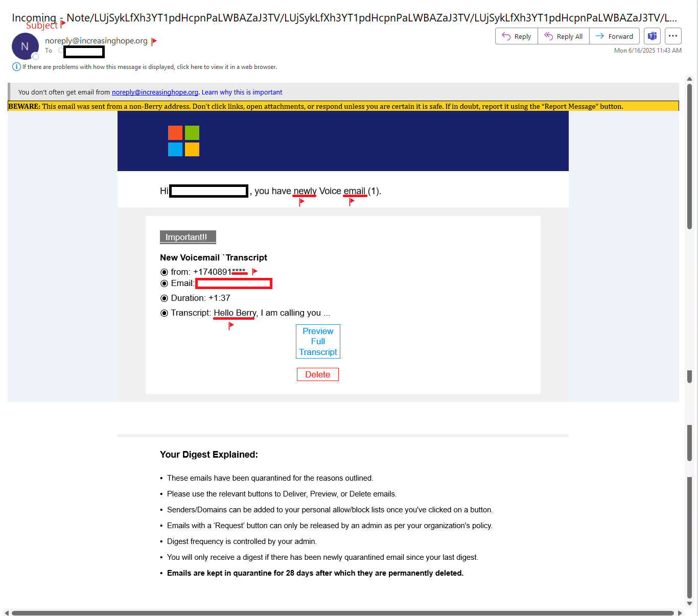Click Preview Full Transcript button

pos(318,342)
